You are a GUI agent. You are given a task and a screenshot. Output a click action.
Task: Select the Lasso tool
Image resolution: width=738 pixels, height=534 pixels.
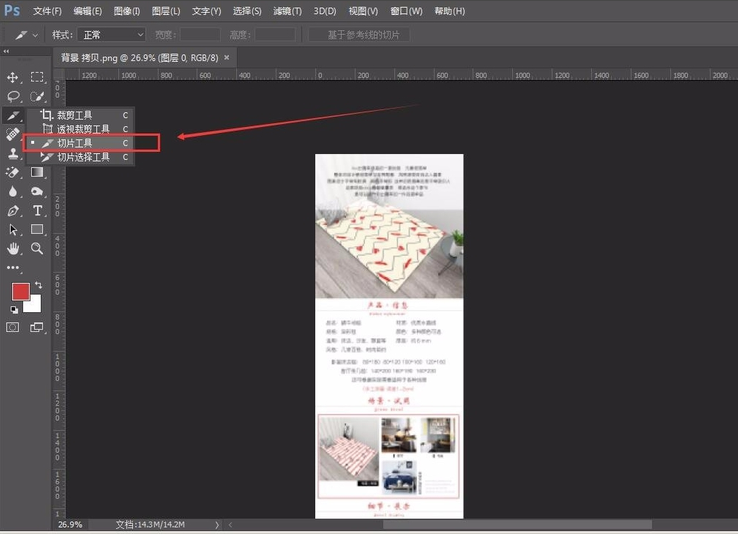click(x=14, y=97)
